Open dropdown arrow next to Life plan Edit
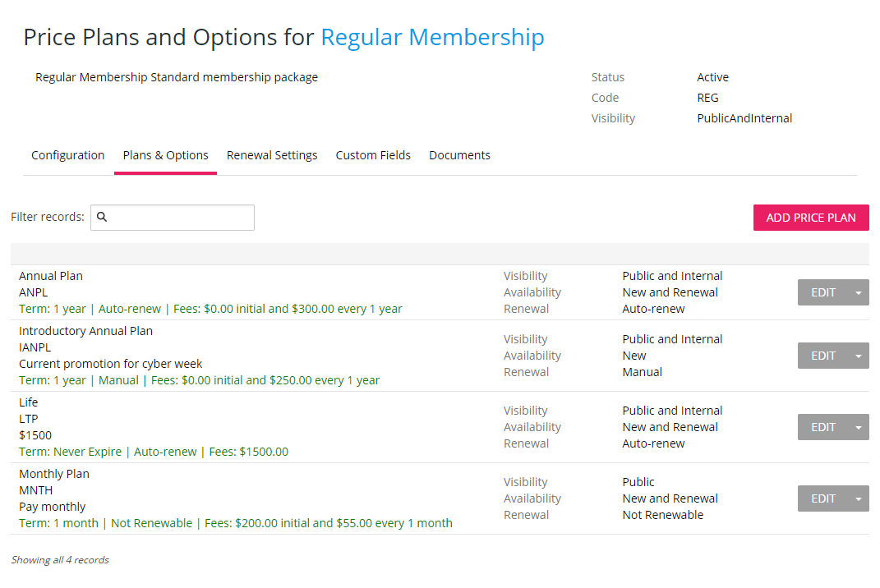880x588 pixels. [x=859, y=427]
